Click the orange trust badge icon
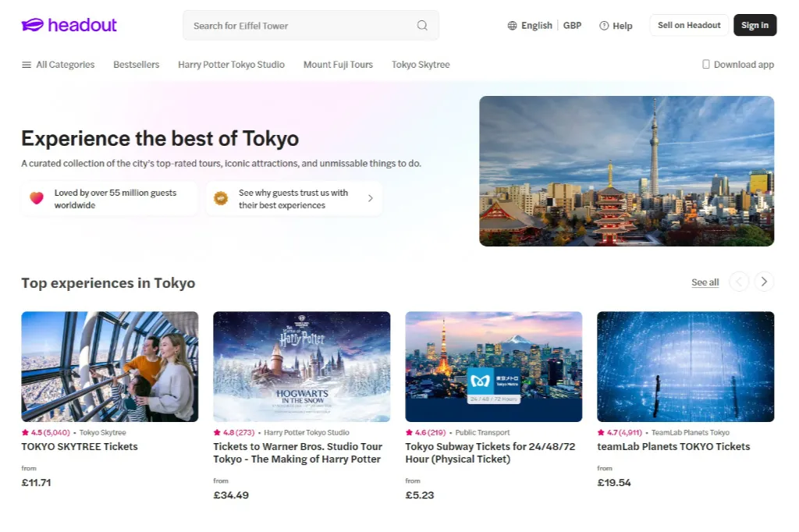This screenshot has width=799, height=532. coord(221,198)
